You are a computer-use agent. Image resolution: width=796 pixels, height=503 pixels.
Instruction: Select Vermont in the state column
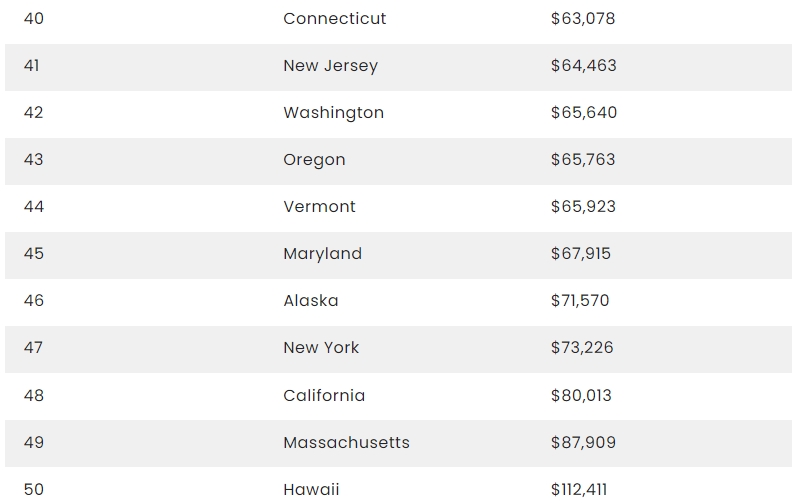tap(319, 207)
